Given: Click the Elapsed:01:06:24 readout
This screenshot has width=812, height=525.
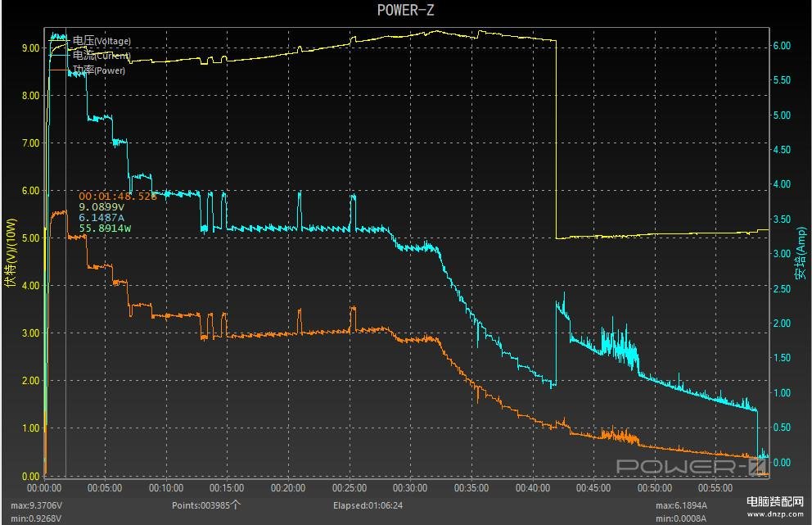Looking at the screenshot, I should [368, 505].
